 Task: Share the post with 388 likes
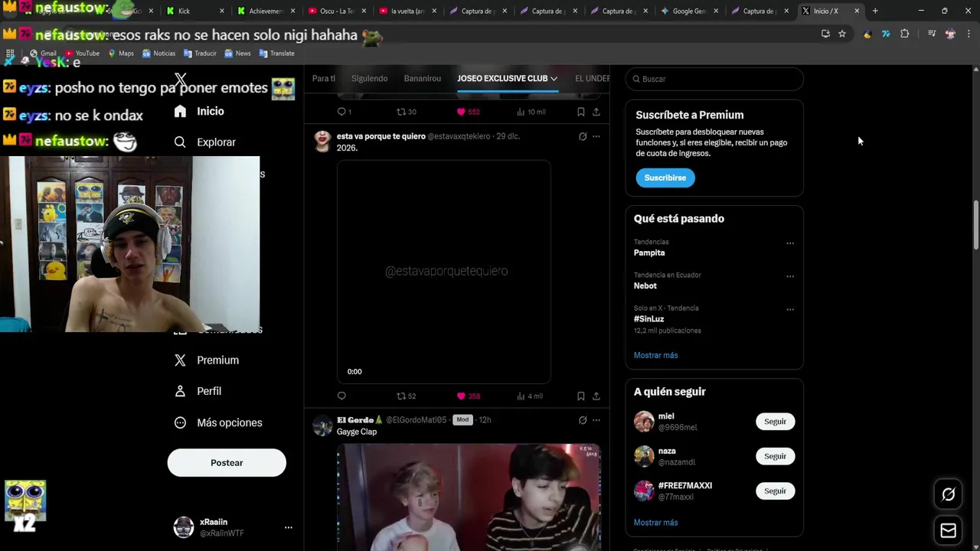(x=596, y=396)
